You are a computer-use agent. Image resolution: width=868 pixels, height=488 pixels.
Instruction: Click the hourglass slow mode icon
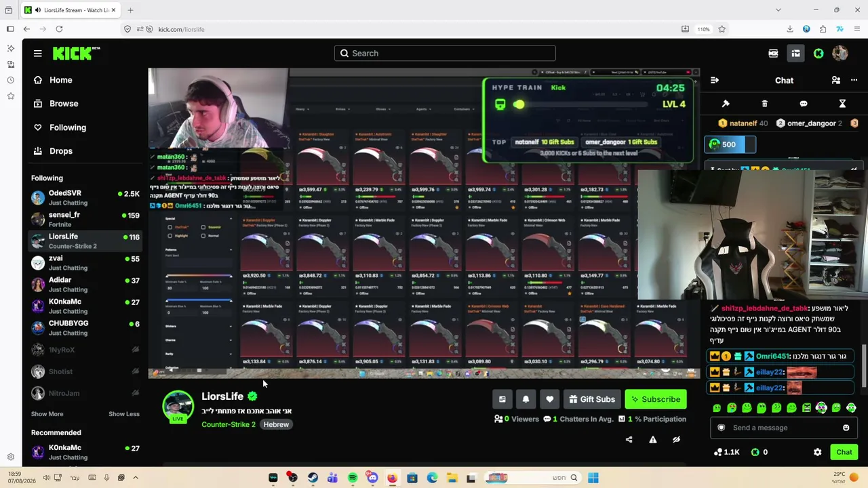(842, 104)
